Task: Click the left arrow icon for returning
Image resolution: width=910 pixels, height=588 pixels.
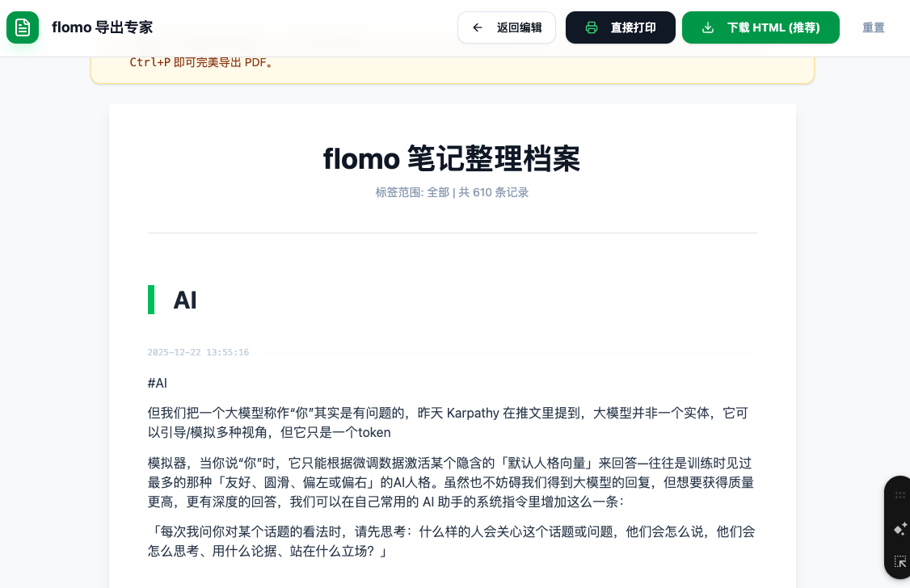Action: (478, 27)
